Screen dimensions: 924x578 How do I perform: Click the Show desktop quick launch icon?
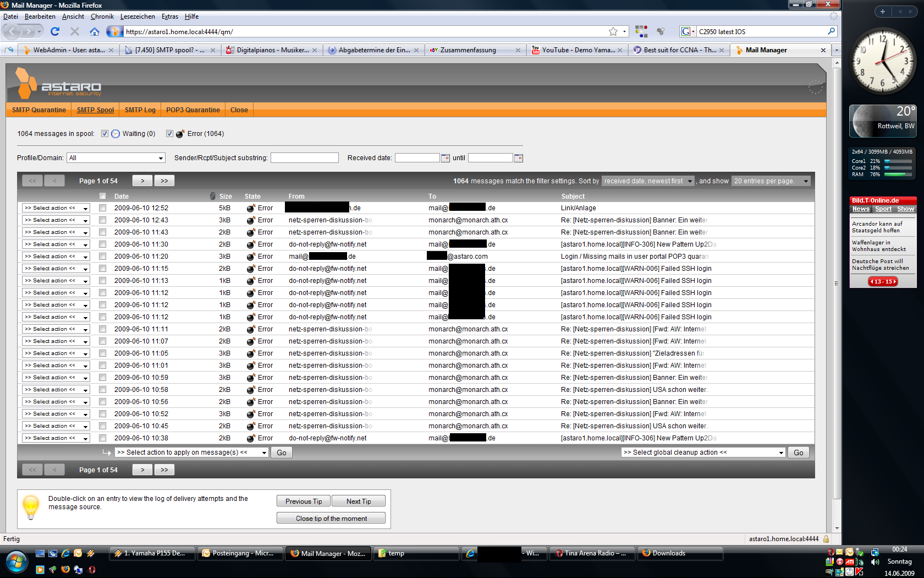click(40, 553)
